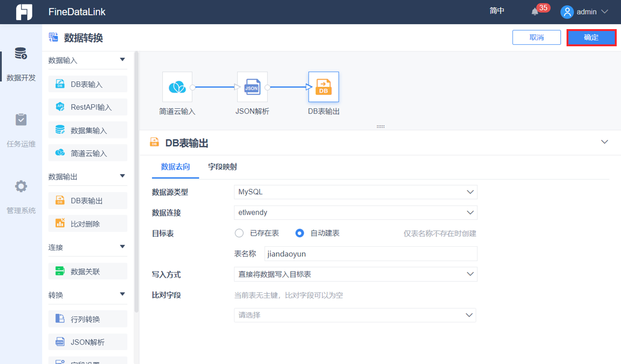Open the 任务运维 sidebar icon
Image resolution: width=621 pixels, height=364 pixels.
[21, 120]
